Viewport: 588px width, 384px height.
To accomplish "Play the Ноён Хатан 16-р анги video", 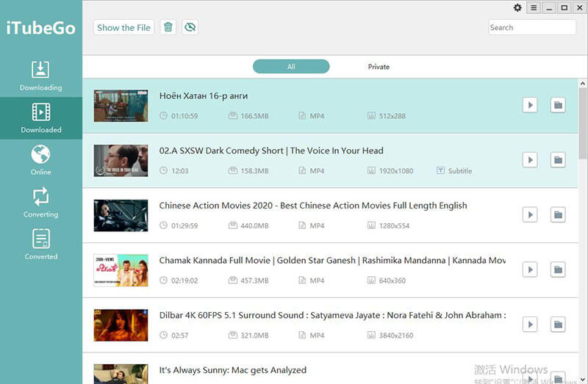I will coord(530,105).
